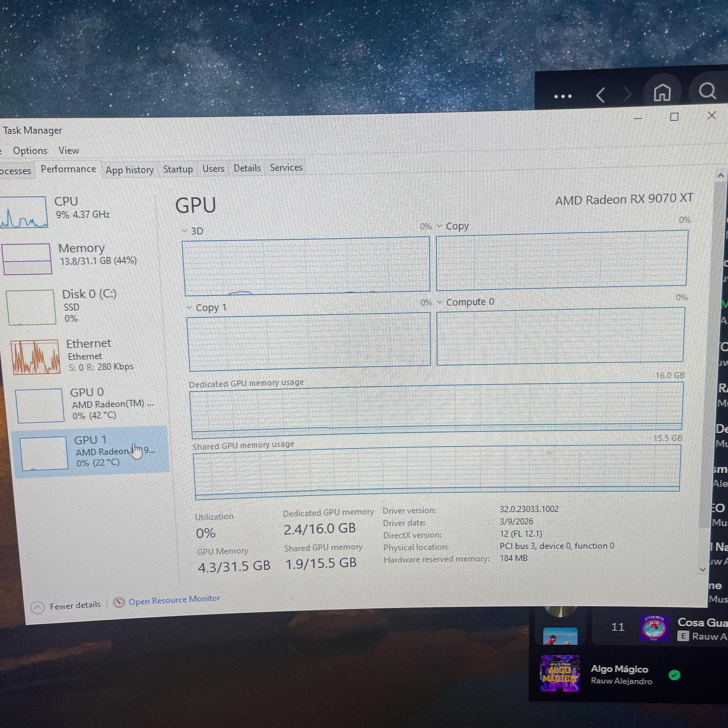Click the Algo Mágico song title
The image size is (728, 728).
click(620, 669)
